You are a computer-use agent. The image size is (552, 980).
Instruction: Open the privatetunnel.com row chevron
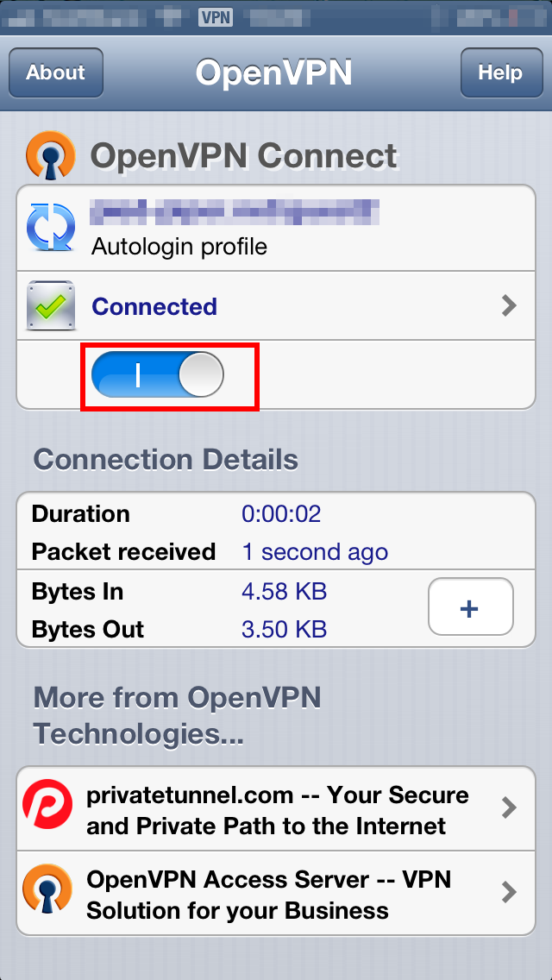click(509, 807)
